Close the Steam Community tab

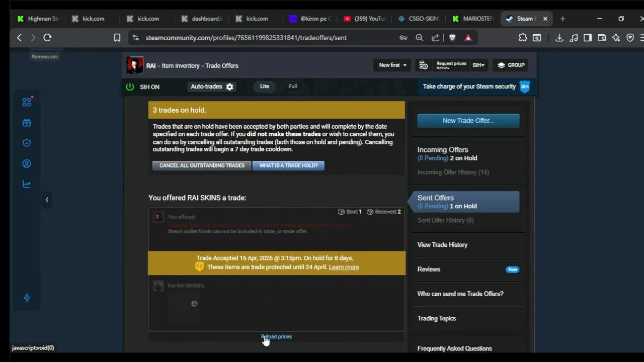[545, 19]
